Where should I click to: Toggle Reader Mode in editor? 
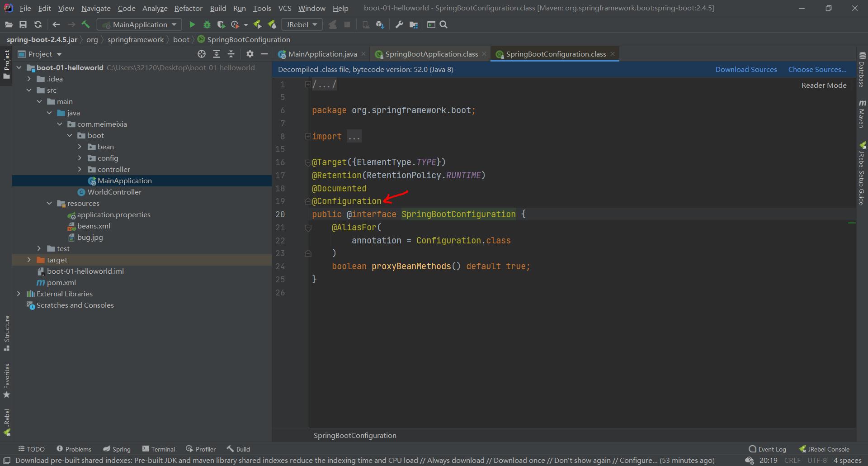pyautogui.click(x=824, y=85)
